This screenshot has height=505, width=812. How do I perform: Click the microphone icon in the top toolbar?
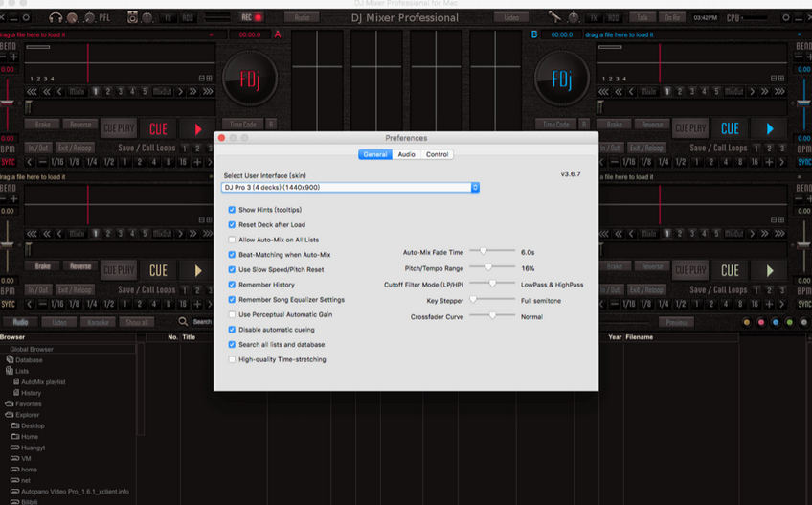coord(554,17)
